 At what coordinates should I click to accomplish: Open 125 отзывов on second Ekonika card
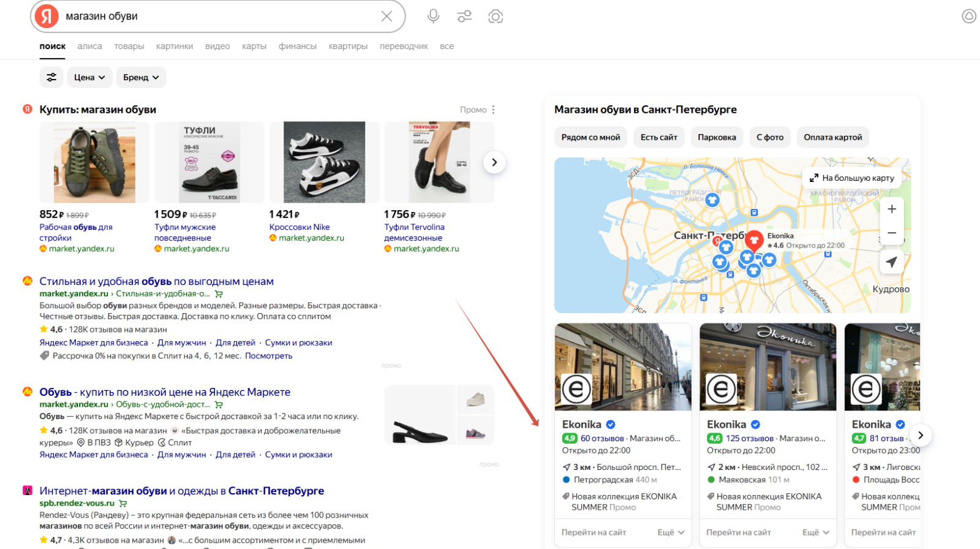tap(749, 438)
